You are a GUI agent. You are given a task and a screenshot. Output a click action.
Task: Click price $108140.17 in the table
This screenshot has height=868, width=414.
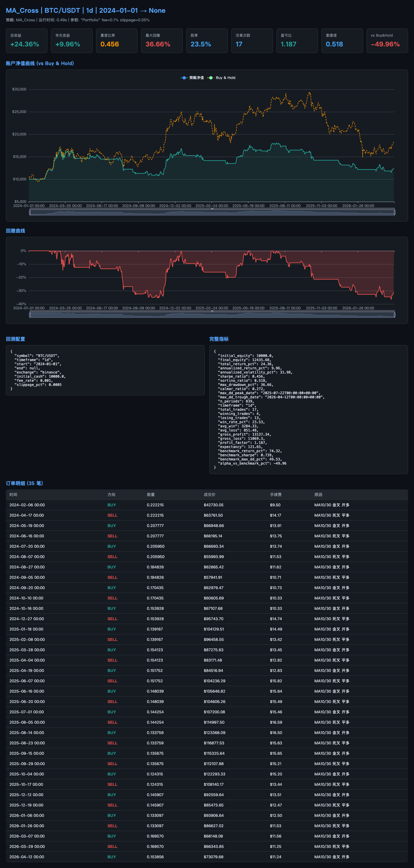pyautogui.click(x=214, y=784)
